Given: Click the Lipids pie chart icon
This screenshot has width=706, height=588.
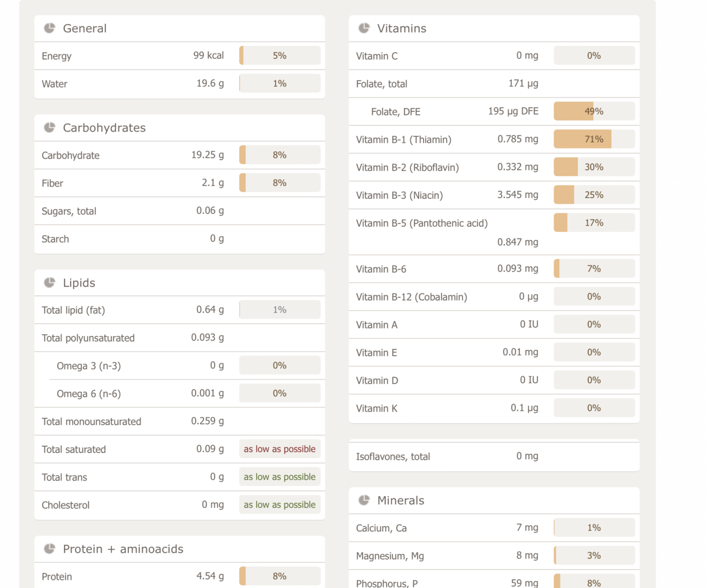Looking at the screenshot, I should [x=49, y=282].
